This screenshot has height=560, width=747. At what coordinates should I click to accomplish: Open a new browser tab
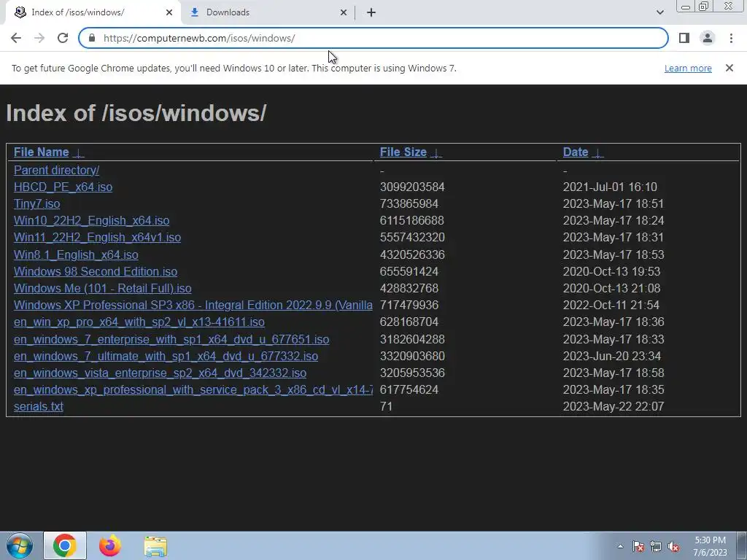pos(371,12)
